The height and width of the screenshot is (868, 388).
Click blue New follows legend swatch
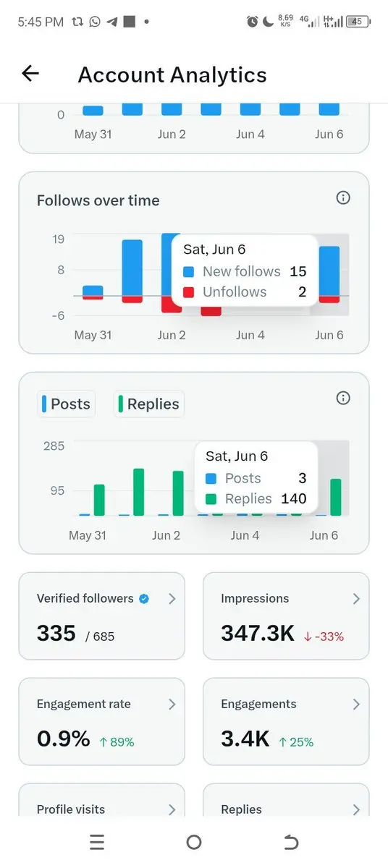189,272
